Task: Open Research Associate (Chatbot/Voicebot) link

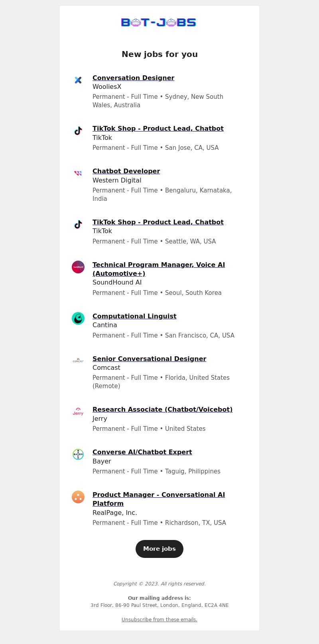Action: tap(162, 409)
